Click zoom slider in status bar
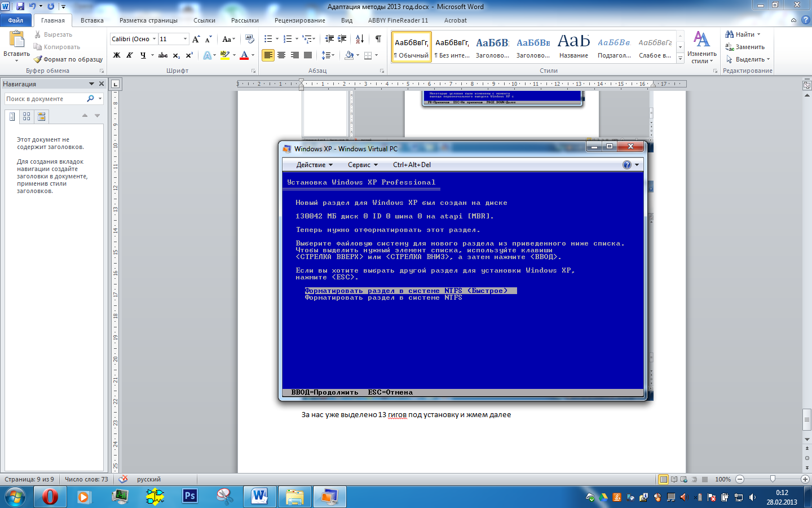 tap(773, 479)
